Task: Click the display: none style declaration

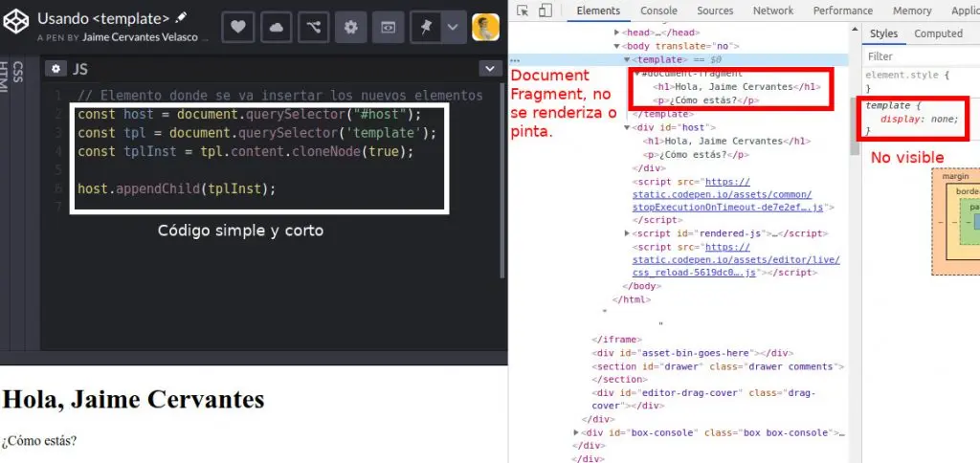Action: coord(919,119)
